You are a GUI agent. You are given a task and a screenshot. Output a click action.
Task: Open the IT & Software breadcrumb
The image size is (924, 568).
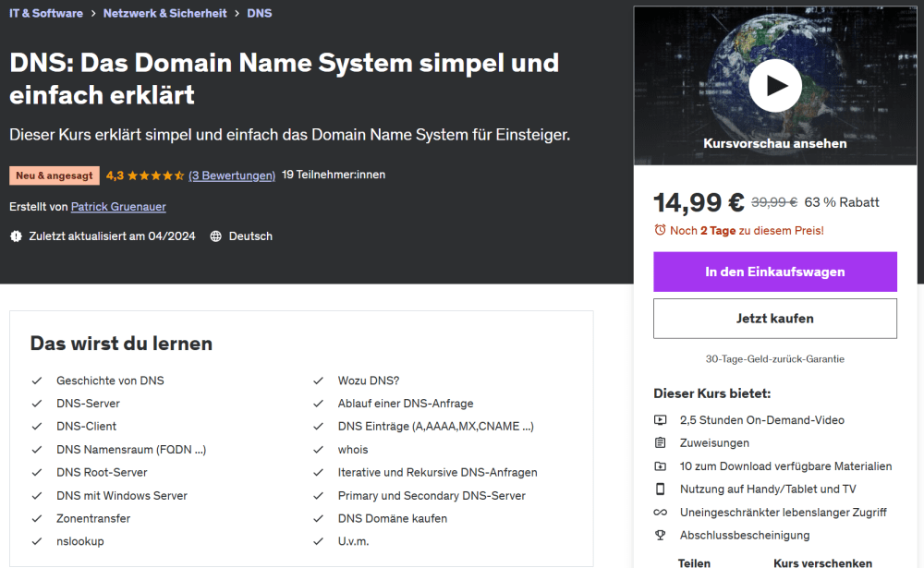[46, 14]
